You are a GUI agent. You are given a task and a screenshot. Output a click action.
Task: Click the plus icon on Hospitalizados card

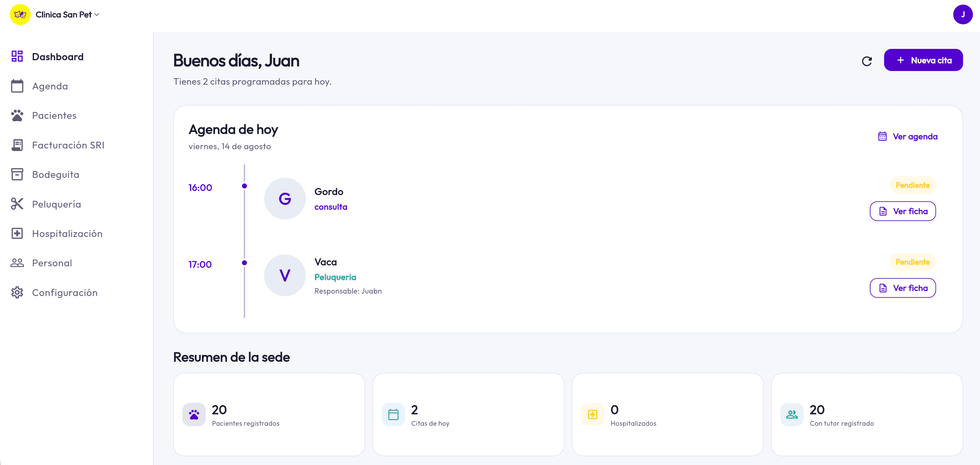pyautogui.click(x=593, y=414)
